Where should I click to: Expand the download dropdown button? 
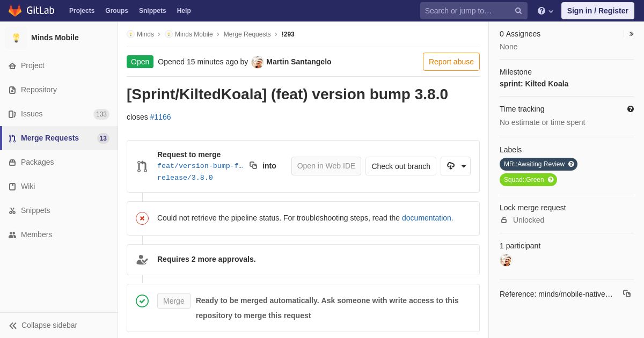(456, 166)
